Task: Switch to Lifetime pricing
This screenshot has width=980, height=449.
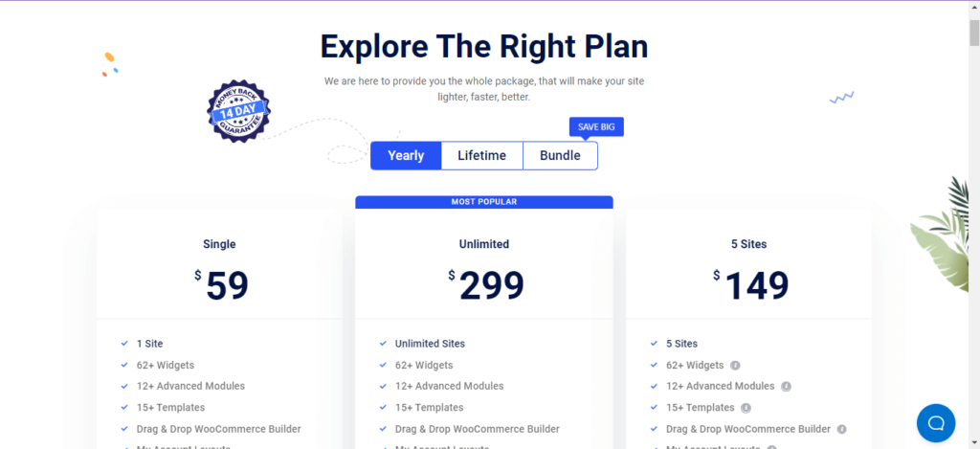Action: point(482,156)
